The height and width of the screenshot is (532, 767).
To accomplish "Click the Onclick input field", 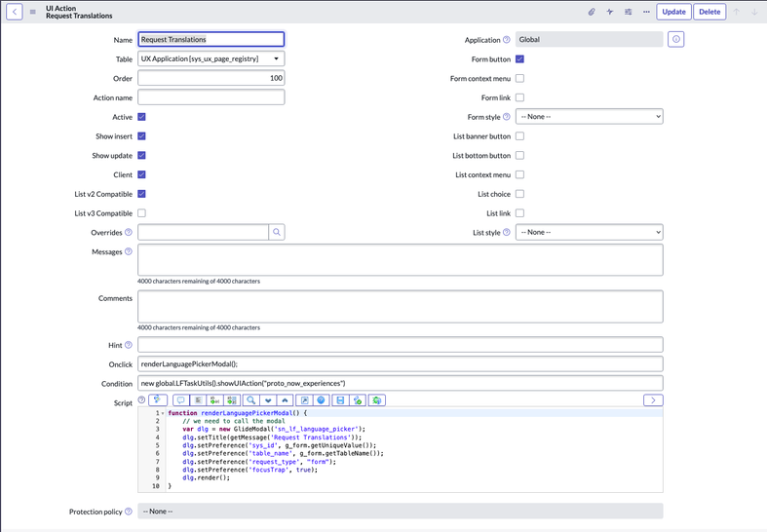I will (x=401, y=364).
